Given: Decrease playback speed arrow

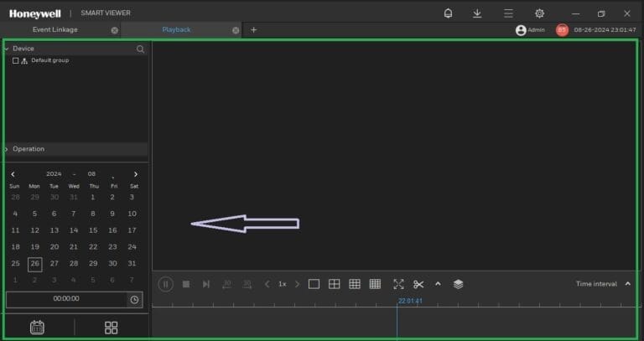Looking at the screenshot, I should pos(267,284).
